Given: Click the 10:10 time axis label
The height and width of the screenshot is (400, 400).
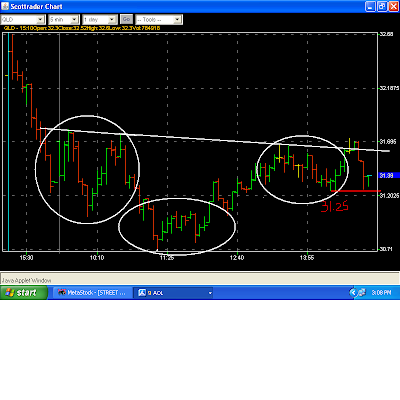Looking at the screenshot, I should [x=97, y=258].
